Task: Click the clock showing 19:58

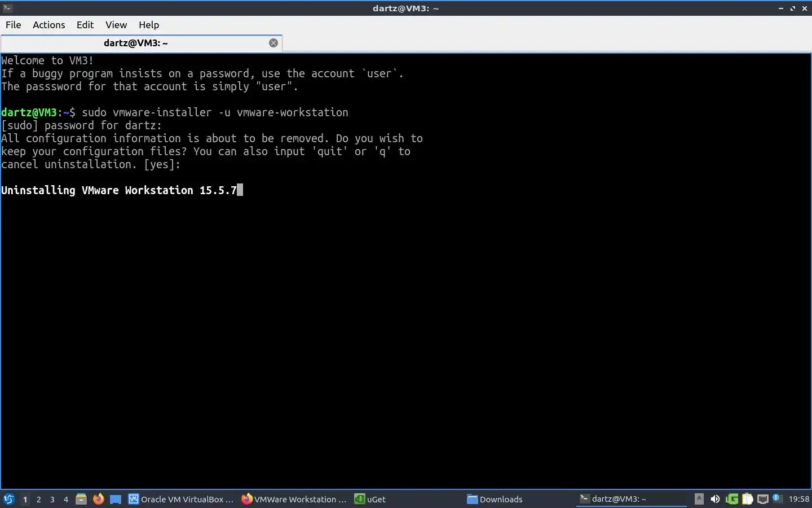Action: pos(798,499)
